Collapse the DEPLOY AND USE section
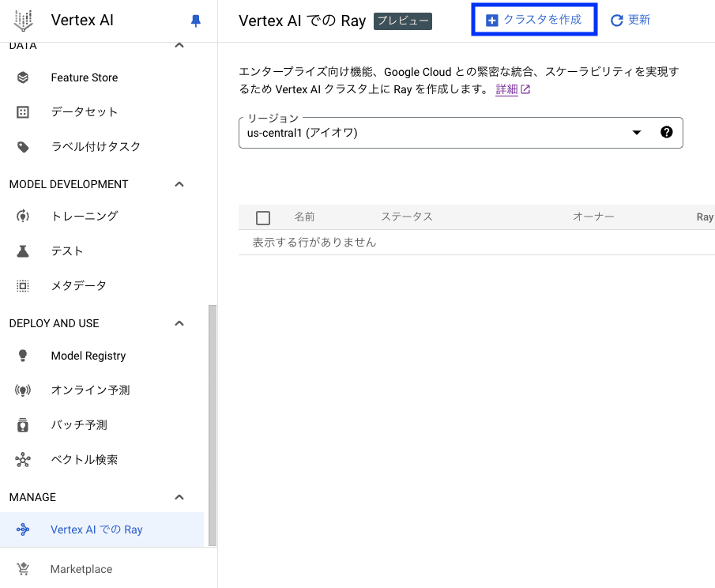The height and width of the screenshot is (588, 715). pyautogui.click(x=179, y=323)
